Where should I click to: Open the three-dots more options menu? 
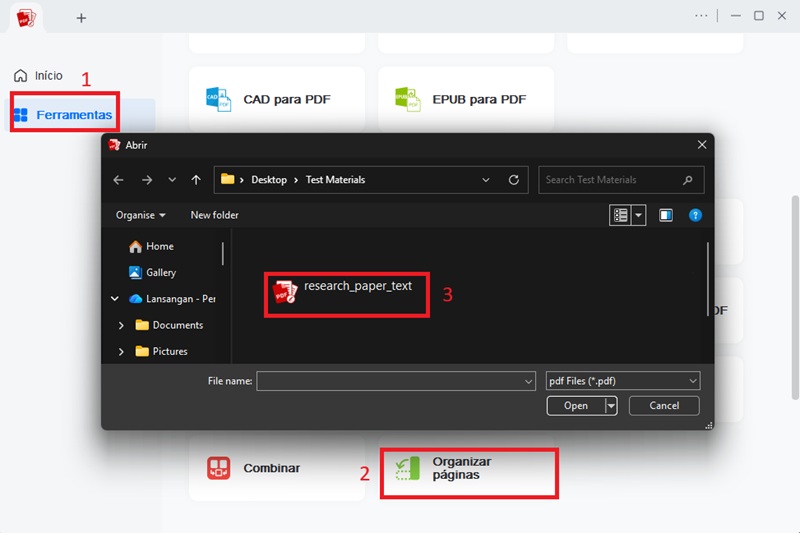[x=701, y=16]
